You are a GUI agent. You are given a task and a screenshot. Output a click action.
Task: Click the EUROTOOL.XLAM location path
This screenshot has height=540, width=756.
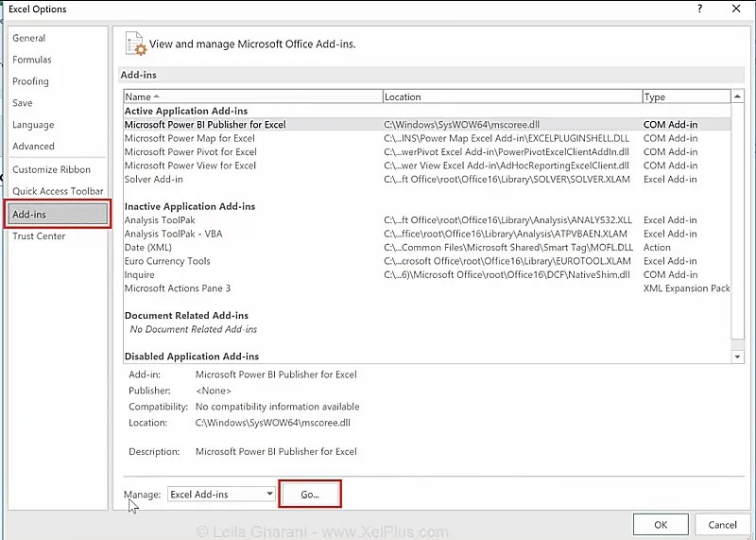507,261
